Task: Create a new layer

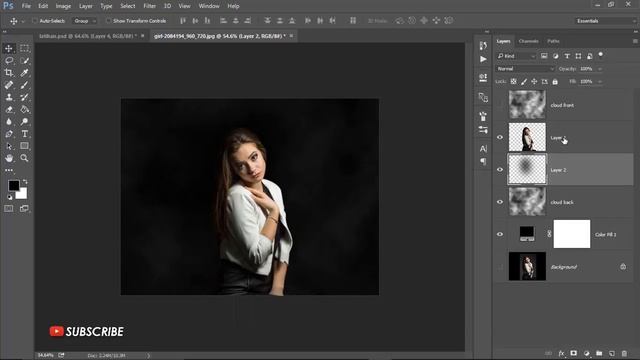Action: click(x=611, y=353)
